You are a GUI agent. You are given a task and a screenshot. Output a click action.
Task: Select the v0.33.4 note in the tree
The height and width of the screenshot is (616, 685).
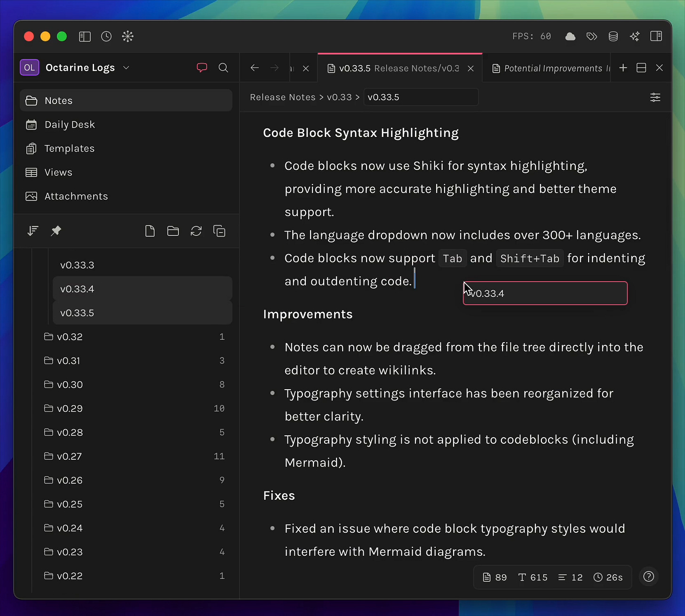tap(143, 289)
